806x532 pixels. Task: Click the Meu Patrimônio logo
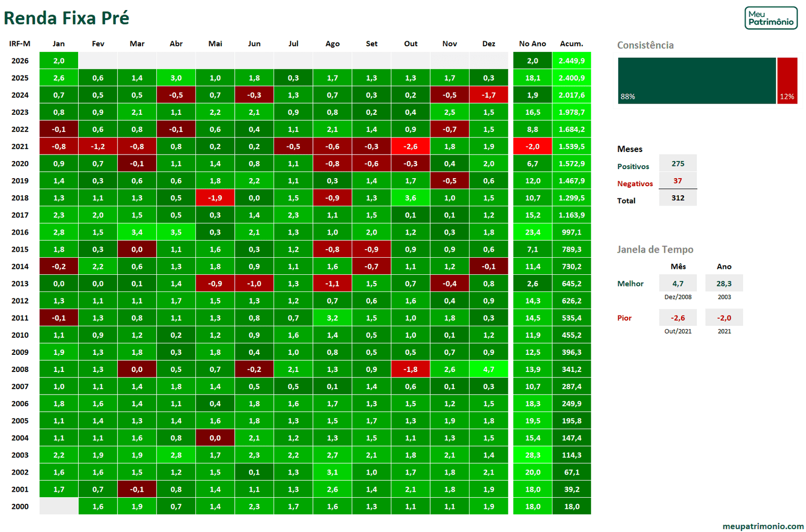tap(771, 18)
